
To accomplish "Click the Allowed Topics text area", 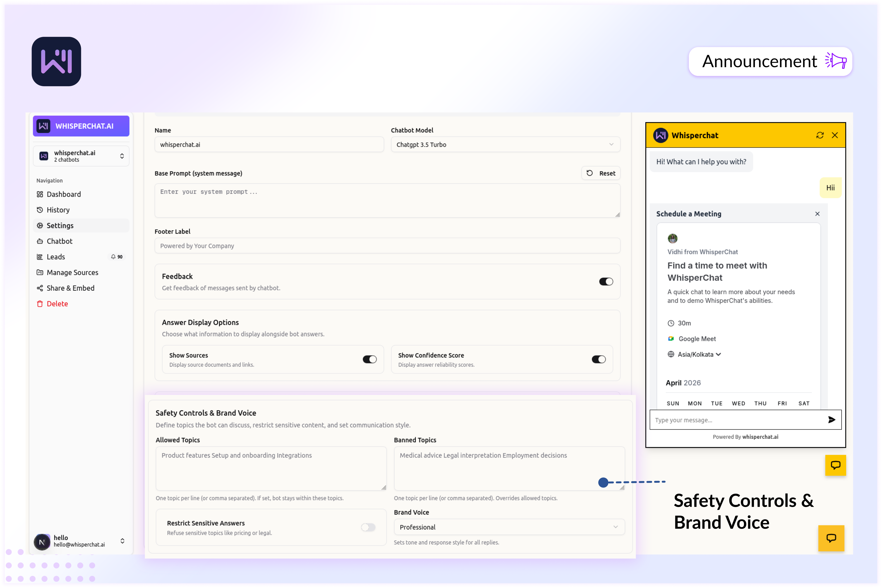I will pos(271,469).
